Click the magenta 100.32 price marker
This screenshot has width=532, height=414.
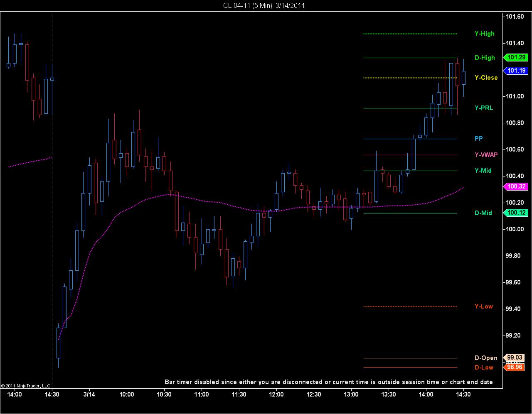[x=515, y=186]
